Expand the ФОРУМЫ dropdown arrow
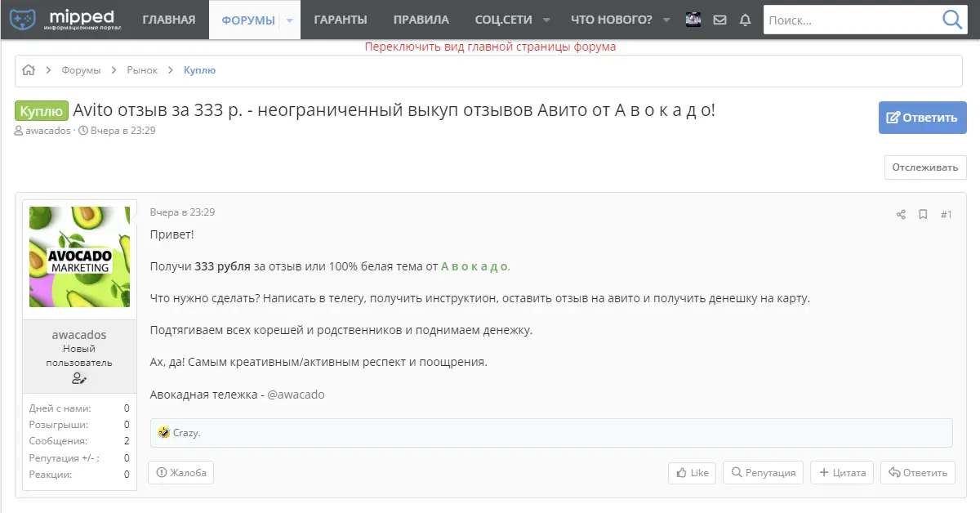Viewport: 980px width, 513px height. coord(289,20)
